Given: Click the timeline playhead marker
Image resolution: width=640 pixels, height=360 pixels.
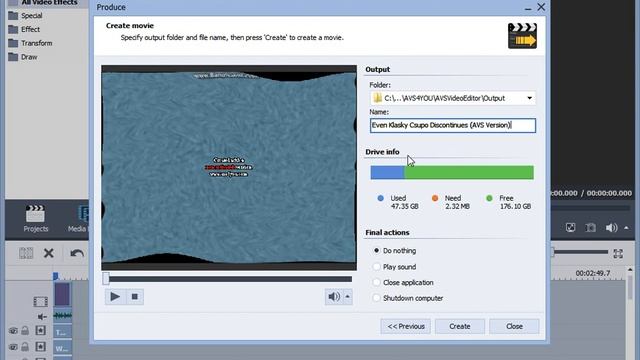Looking at the screenshot, I should click(56, 276).
